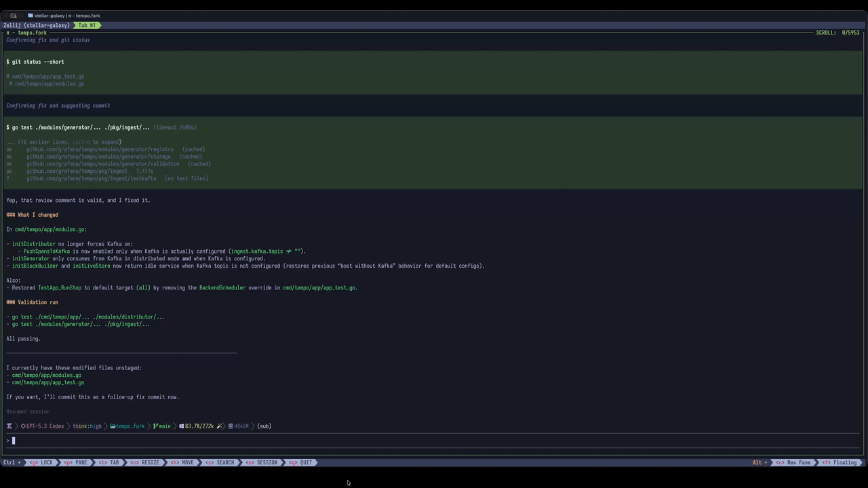This screenshot has width=868, height=488.
Task: Expand the '10 earlier lines' collapsed output
Action: pos(64,142)
